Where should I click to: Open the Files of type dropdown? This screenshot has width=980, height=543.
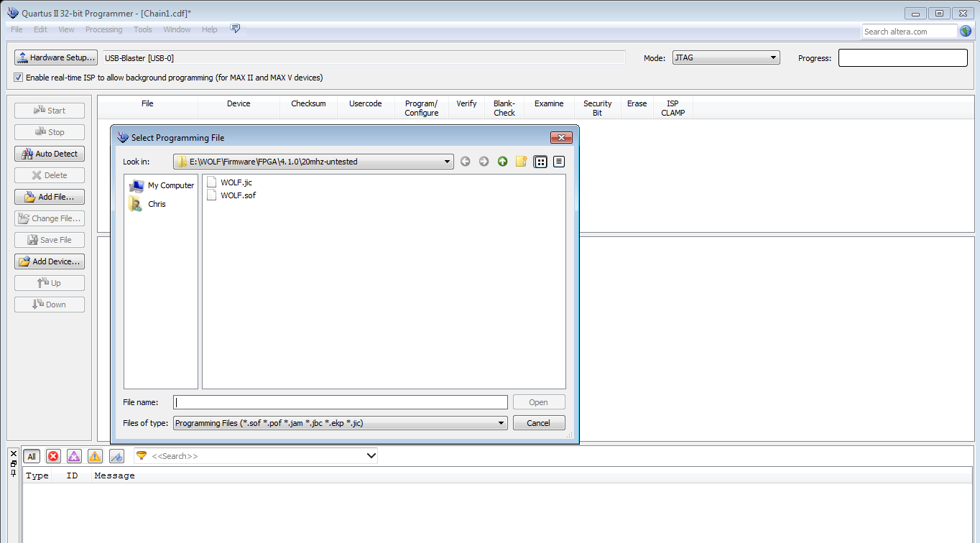click(501, 423)
